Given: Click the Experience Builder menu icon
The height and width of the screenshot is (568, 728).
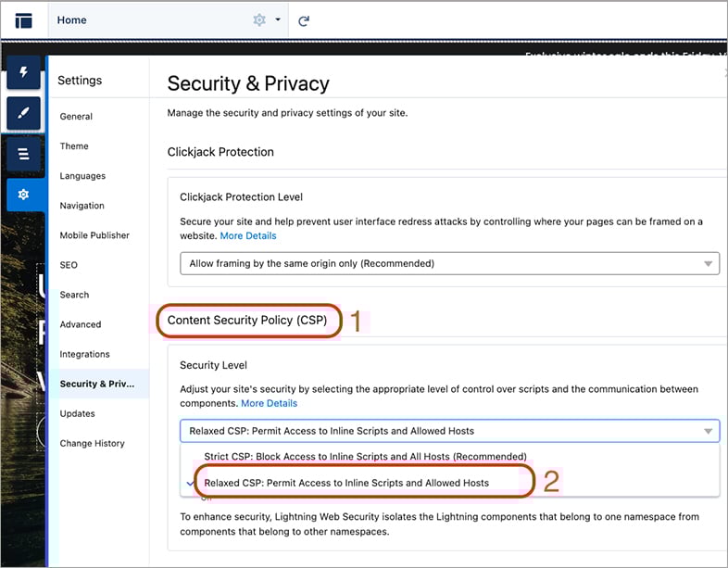Looking at the screenshot, I should (24, 20).
